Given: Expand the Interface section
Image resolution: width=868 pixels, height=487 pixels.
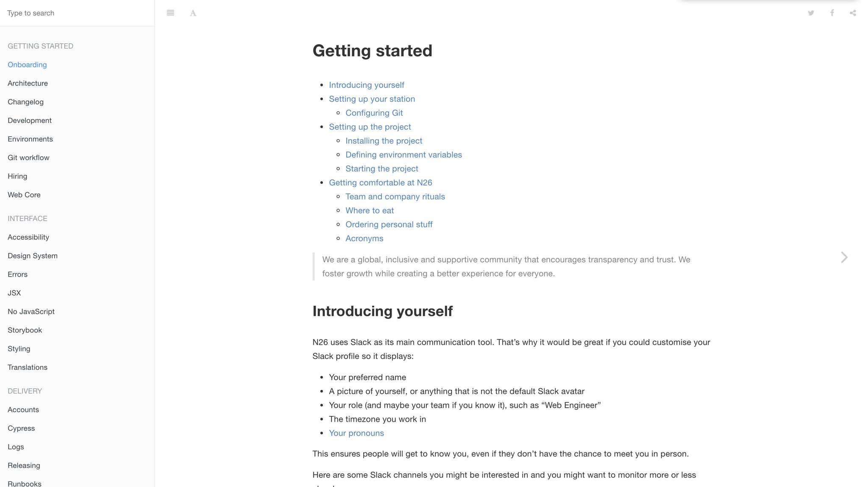Looking at the screenshot, I should click(x=28, y=218).
